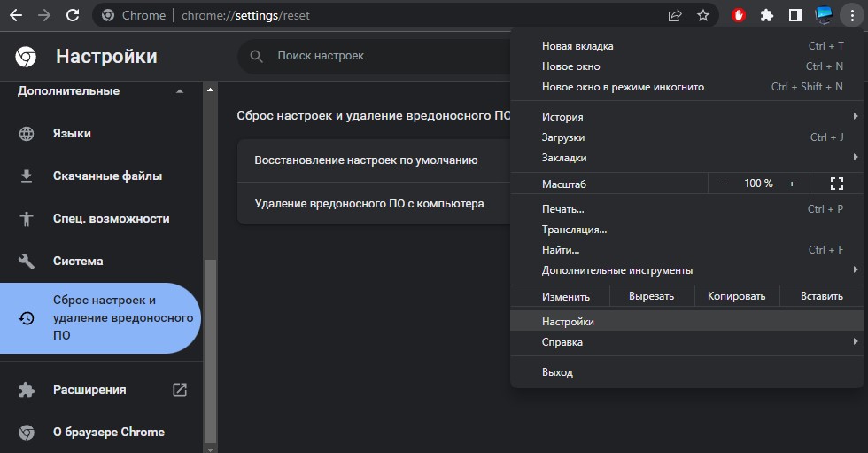Select Новая вкладка menu item
Viewport: 868px width, 453px height.
686,46
